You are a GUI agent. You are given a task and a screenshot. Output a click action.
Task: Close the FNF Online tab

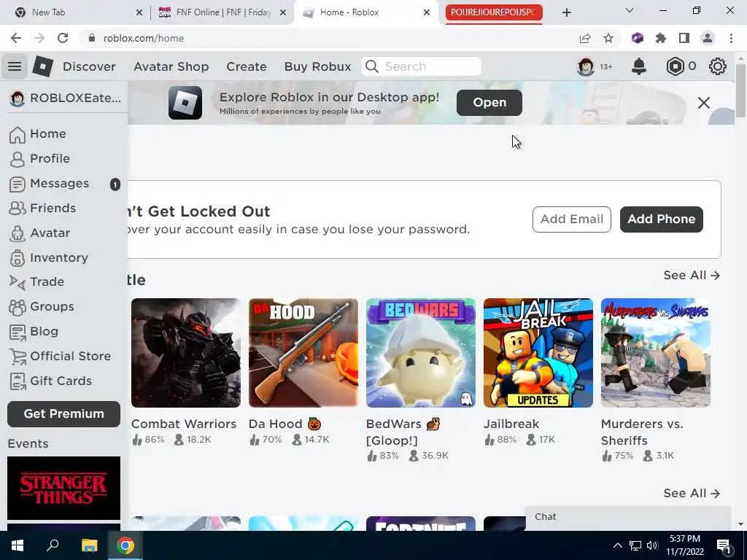click(283, 12)
